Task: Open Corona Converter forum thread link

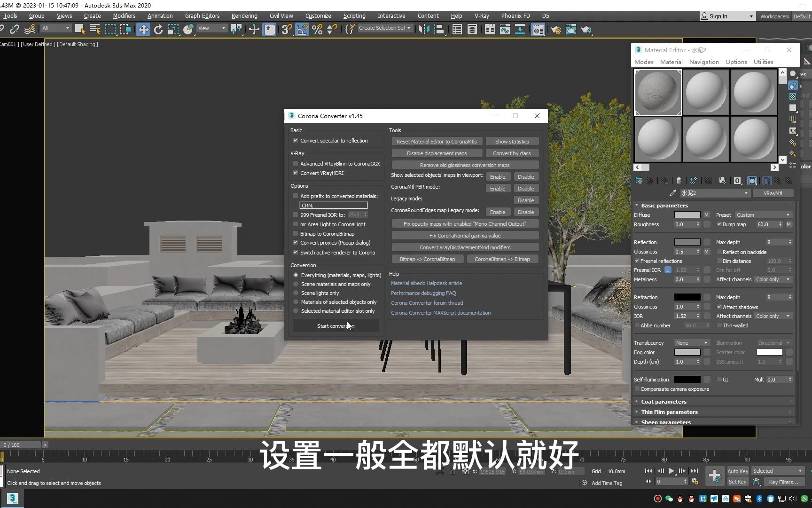Action: (427, 303)
